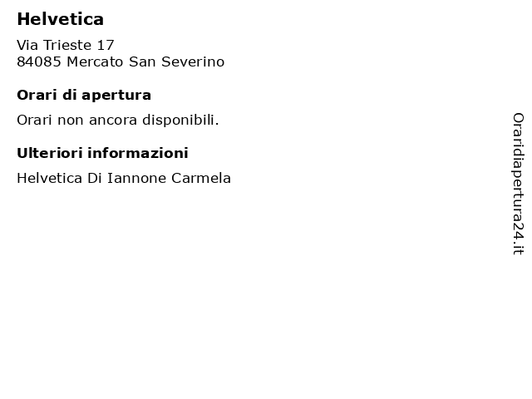Select the Orari di apertura heading

(x=84, y=96)
